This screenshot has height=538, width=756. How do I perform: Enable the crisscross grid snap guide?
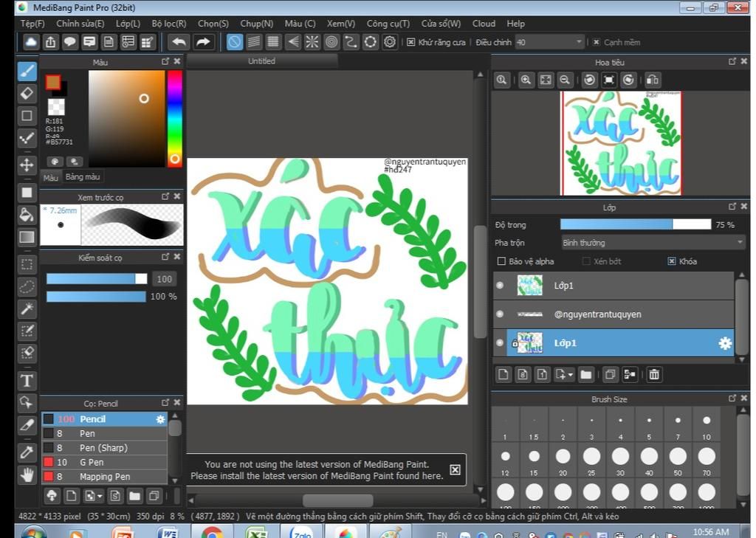(x=273, y=42)
